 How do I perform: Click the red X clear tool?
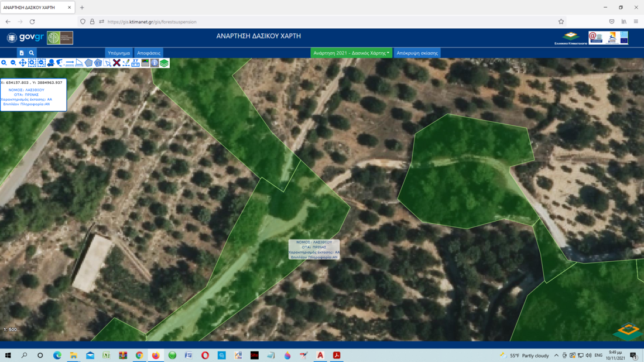(x=117, y=63)
